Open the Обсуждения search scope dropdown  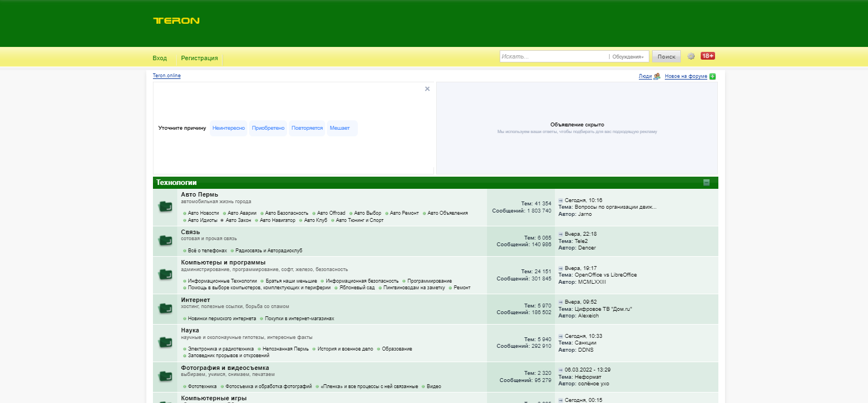pyautogui.click(x=628, y=57)
